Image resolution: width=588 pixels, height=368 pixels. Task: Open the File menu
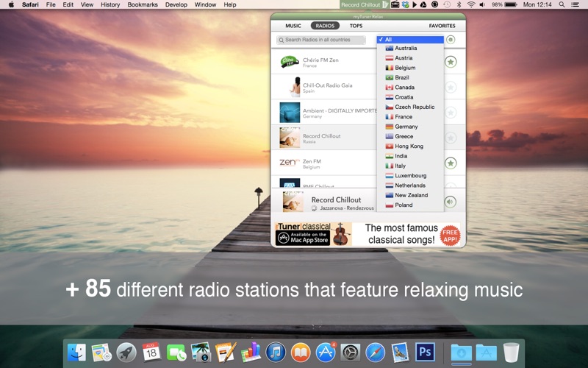click(x=51, y=4)
